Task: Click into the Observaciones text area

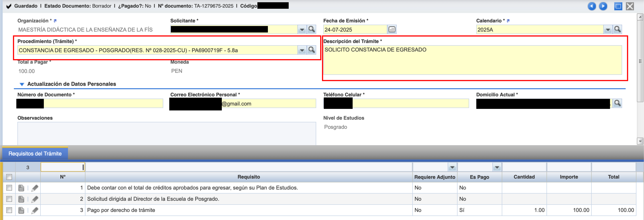Action: pyautogui.click(x=167, y=133)
